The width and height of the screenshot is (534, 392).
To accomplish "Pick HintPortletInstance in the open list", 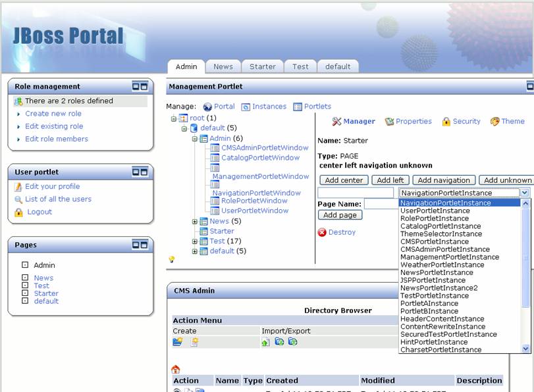I will click(459, 342).
